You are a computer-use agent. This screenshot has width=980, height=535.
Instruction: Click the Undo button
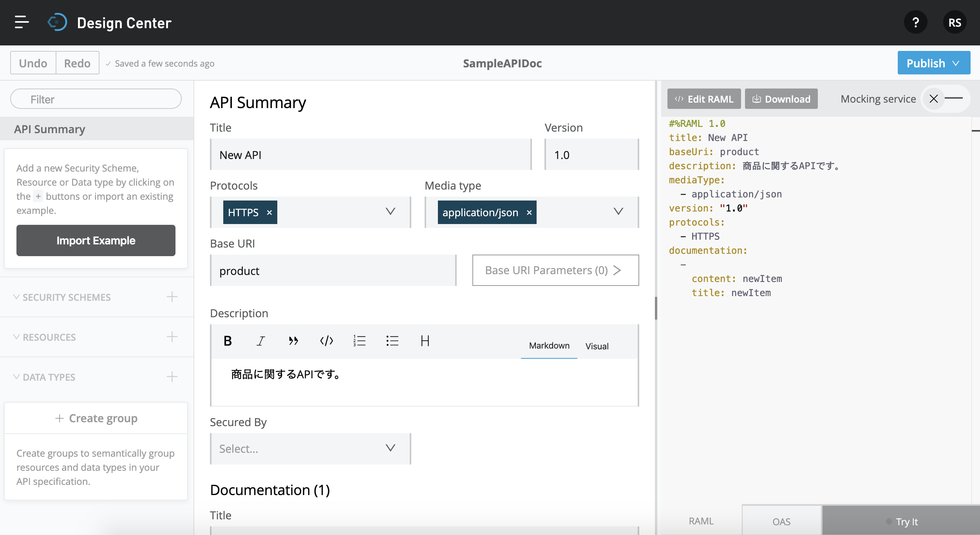coord(33,63)
